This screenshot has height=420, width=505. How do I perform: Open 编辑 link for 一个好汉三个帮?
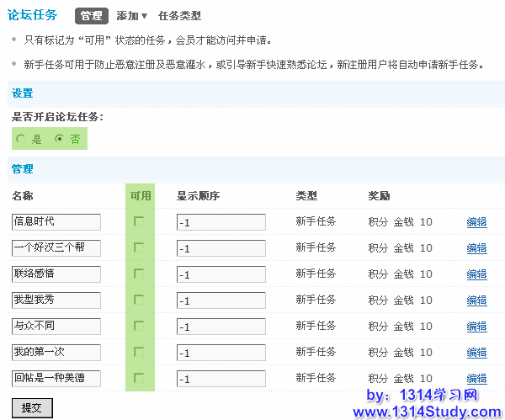(x=476, y=248)
